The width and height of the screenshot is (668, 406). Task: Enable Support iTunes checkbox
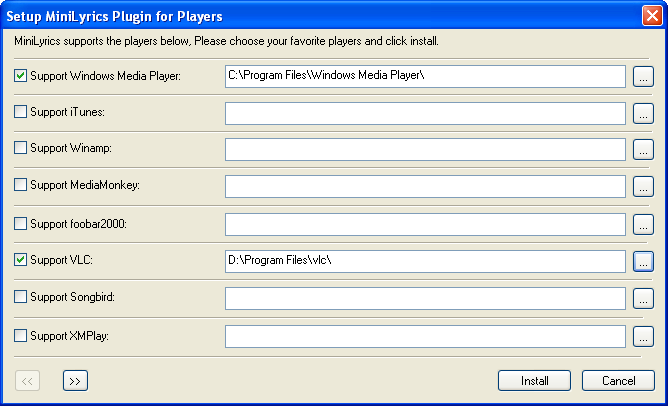click(20, 112)
